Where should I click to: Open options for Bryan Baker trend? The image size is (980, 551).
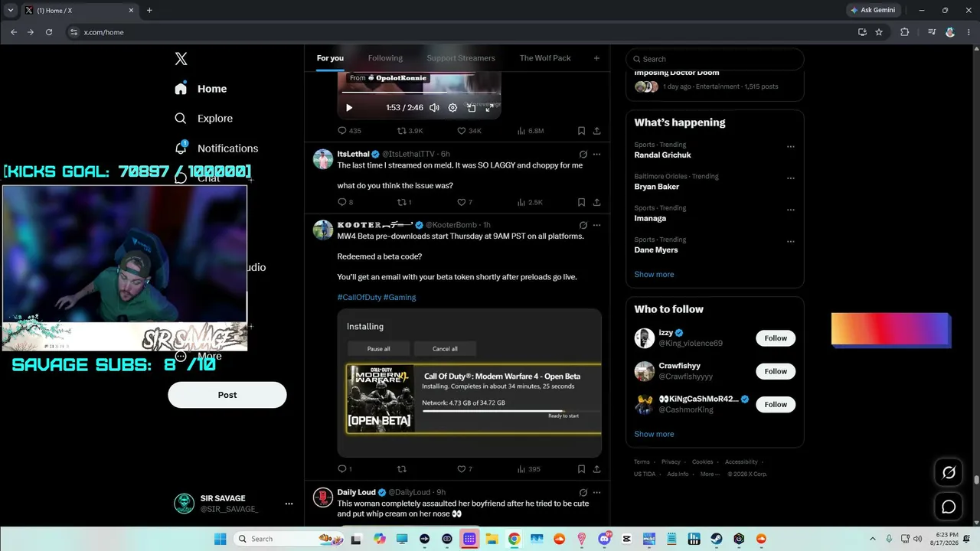click(791, 178)
